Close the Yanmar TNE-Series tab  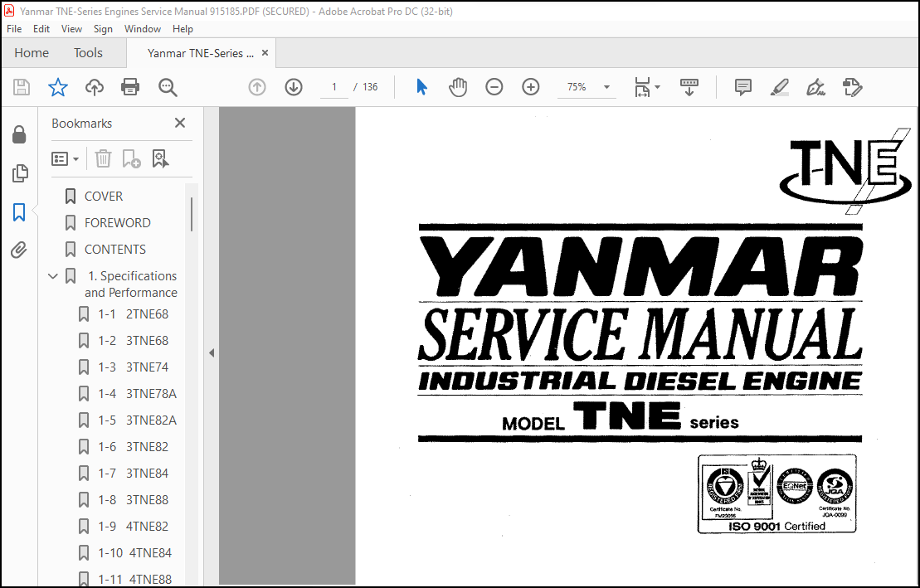click(x=265, y=53)
